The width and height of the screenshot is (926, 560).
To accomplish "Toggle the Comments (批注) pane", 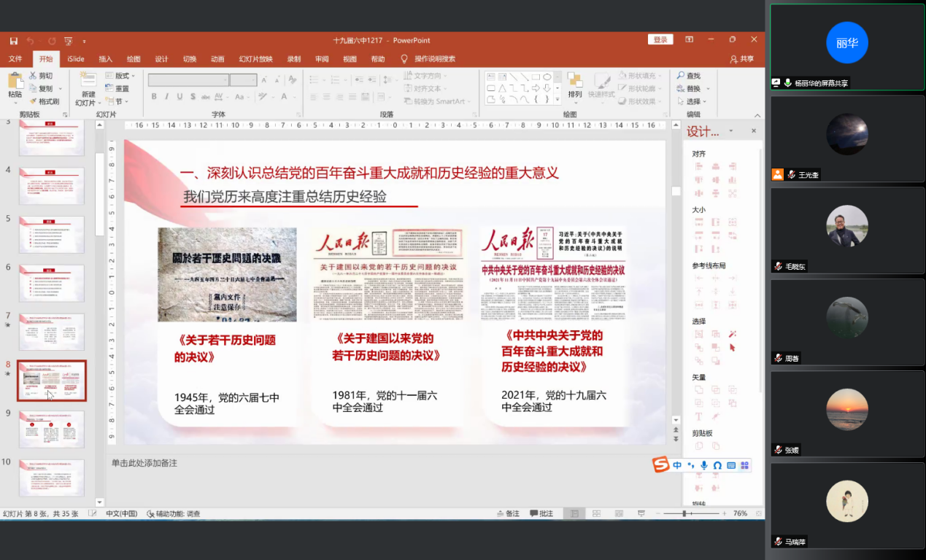I will click(x=541, y=513).
